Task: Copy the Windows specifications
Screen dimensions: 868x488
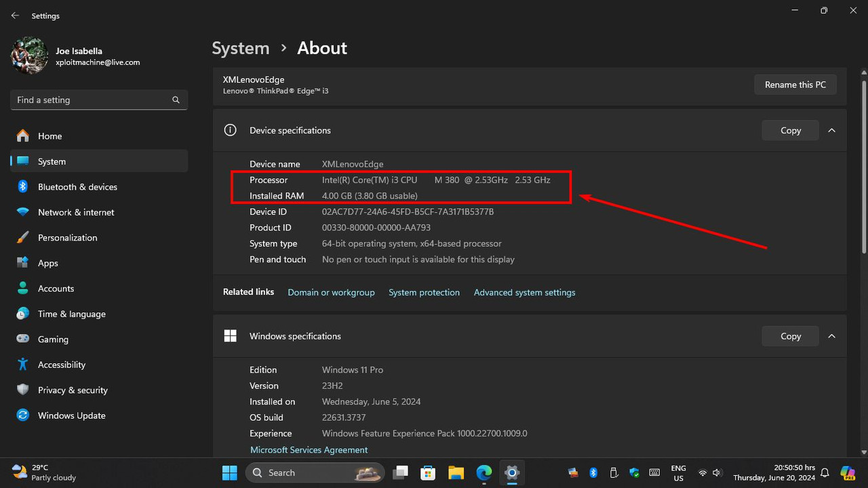Action: coord(791,336)
